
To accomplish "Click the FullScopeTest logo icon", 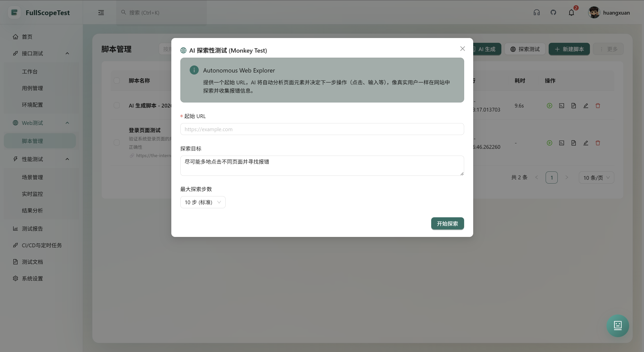I will point(14,12).
